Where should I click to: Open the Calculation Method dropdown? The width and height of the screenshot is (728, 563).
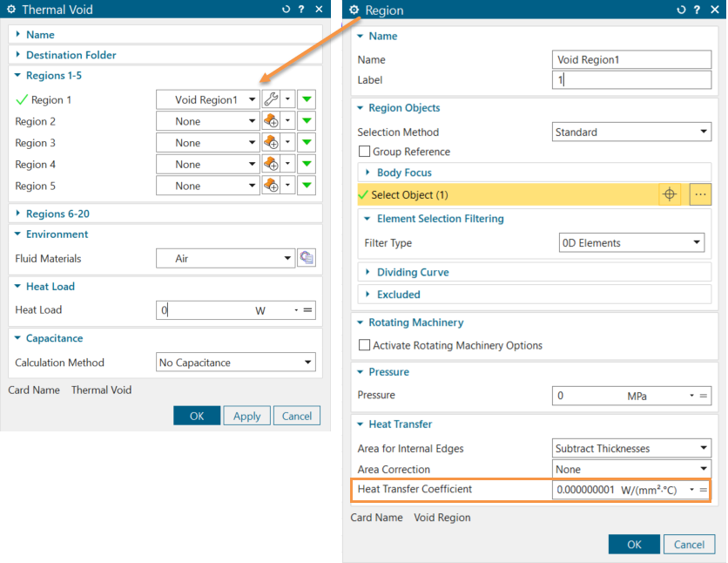(x=235, y=363)
